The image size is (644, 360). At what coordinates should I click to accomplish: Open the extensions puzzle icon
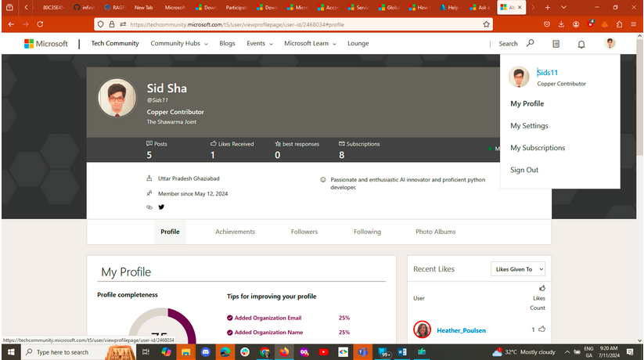click(619, 24)
